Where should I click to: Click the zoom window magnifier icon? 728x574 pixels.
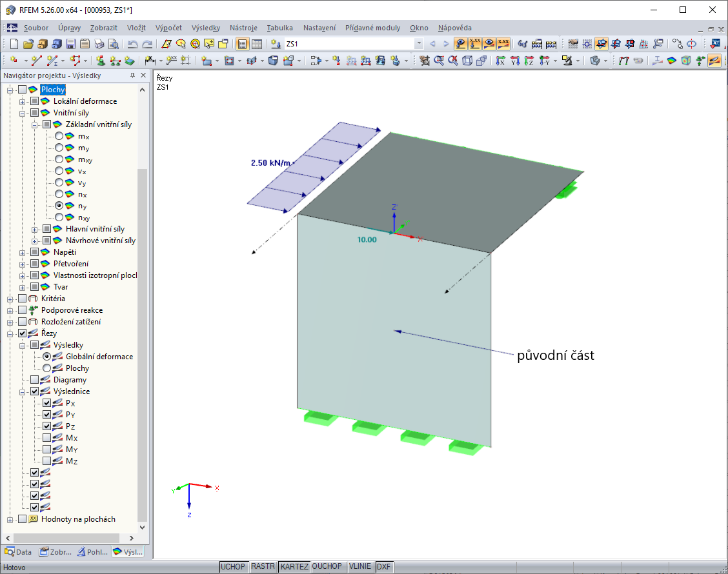(439, 61)
